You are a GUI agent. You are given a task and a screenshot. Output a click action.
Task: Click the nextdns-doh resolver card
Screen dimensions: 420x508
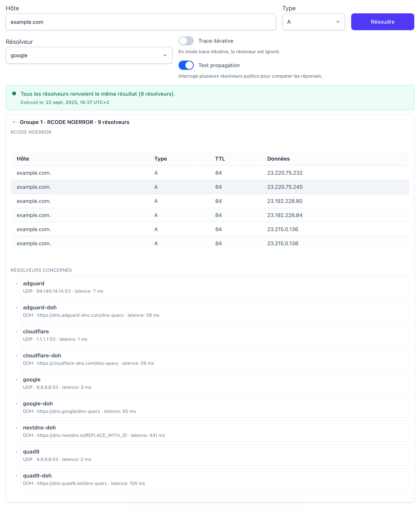pos(215,431)
